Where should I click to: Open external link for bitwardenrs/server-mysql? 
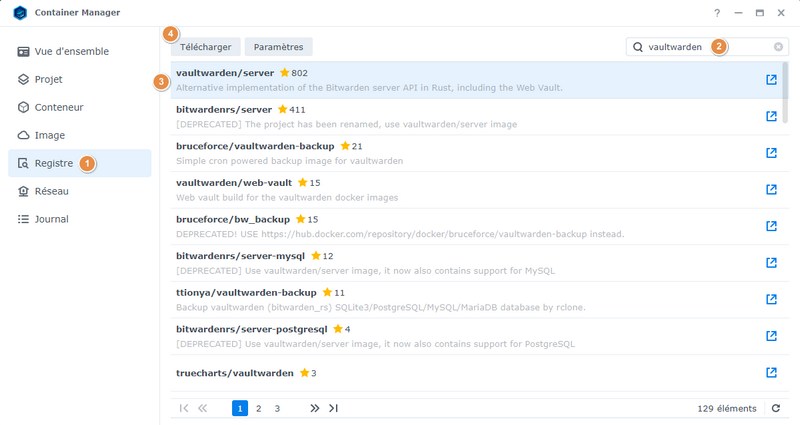(x=771, y=263)
